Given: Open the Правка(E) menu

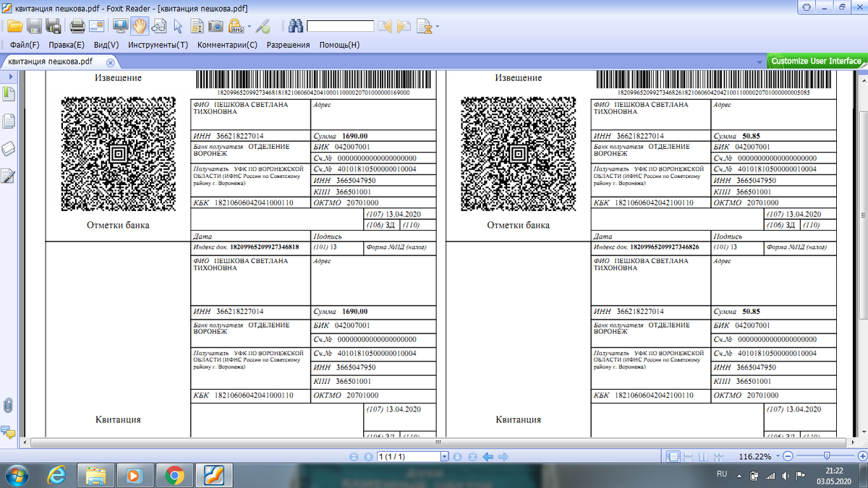Looking at the screenshot, I should tap(66, 45).
